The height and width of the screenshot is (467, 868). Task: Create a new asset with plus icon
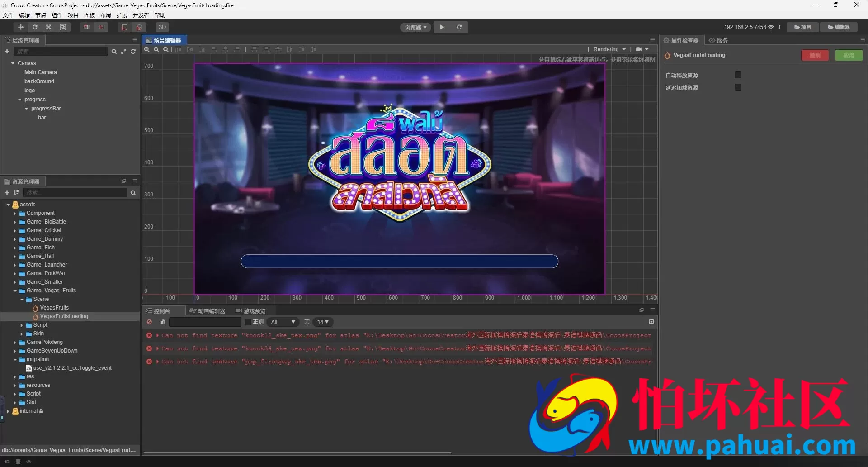(7, 193)
